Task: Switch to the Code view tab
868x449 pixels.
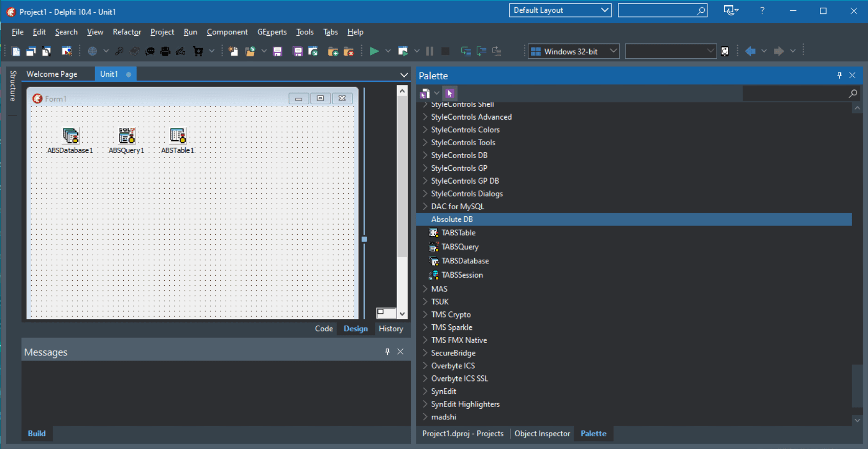Action: (x=324, y=328)
